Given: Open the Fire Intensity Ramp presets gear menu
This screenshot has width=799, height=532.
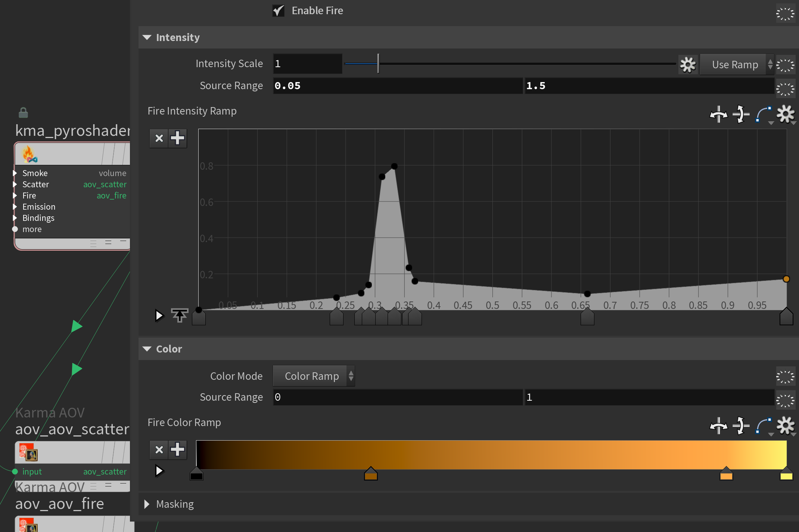Looking at the screenshot, I should 785,114.
